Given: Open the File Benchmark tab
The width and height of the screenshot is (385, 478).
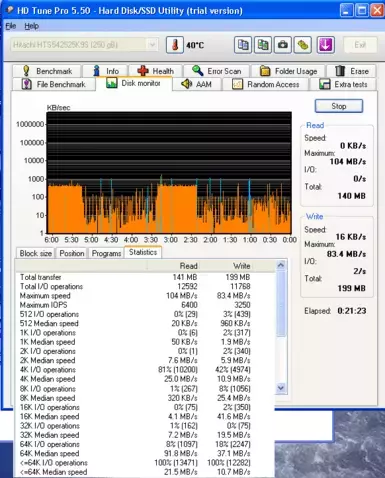Looking at the screenshot, I should pyautogui.click(x=53, y=84).
